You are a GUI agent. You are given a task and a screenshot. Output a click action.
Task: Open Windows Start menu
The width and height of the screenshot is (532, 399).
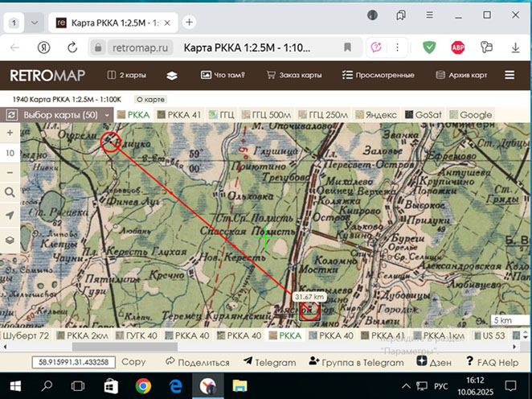15,386
